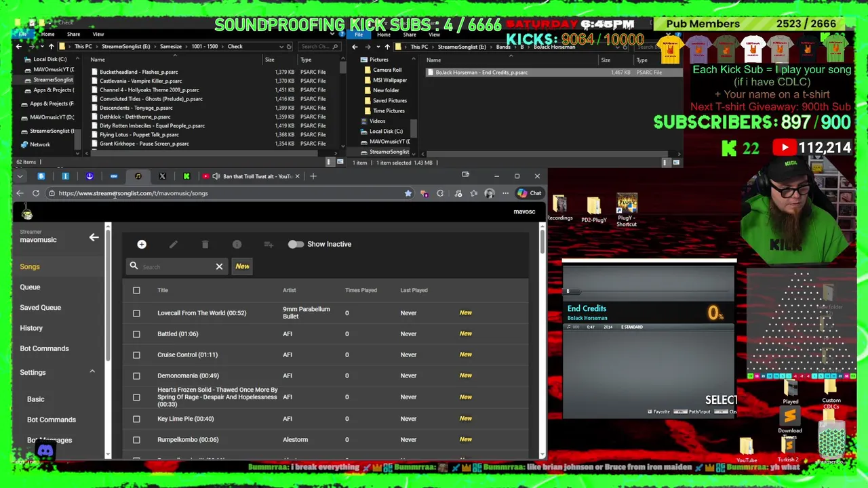The image size is (868, 488).
Task: Collapse the sidebar with back arrow icon
Action: [94, 237]
